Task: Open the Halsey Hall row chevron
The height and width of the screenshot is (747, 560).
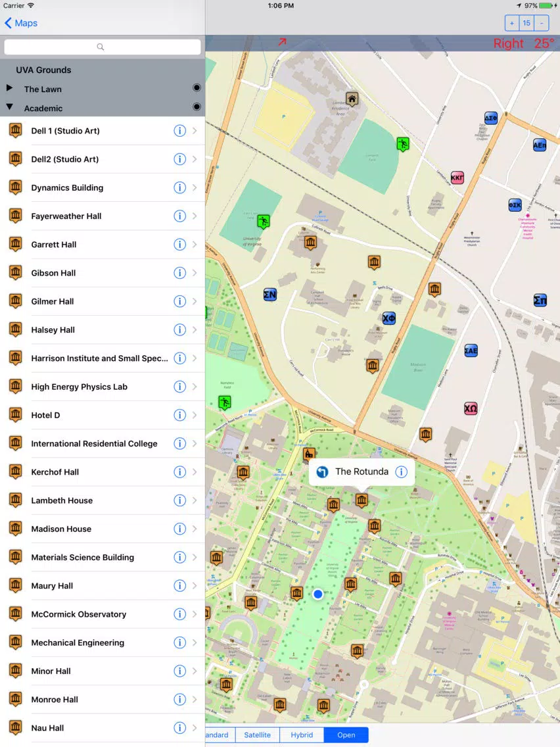Action: pos(195,329)
